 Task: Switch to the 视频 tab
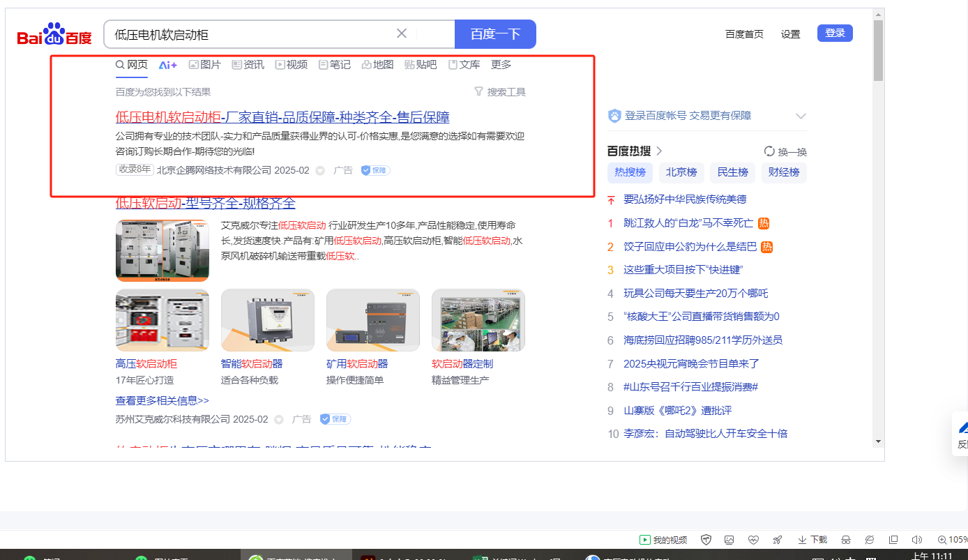tap(291, 64)
